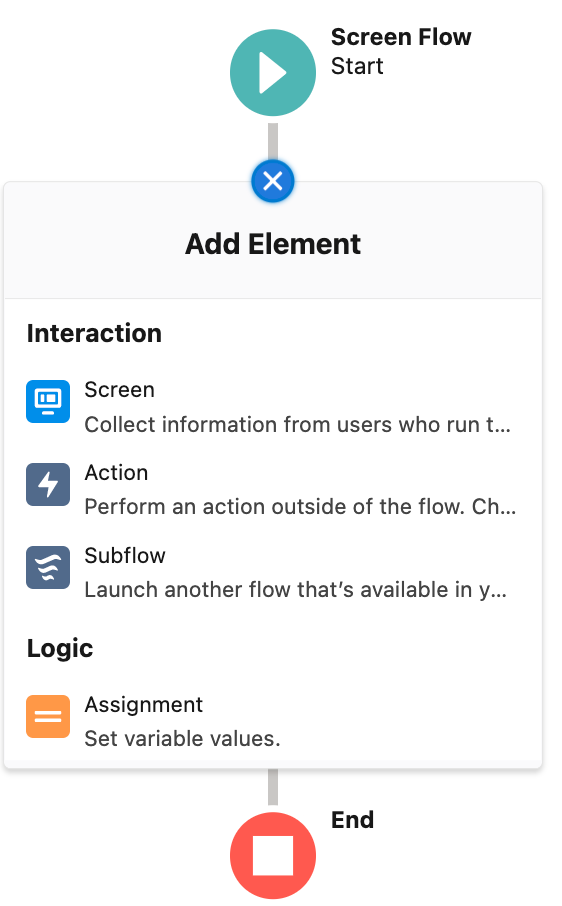Click the Screen Flow label by Start
This screenshot has height=906, width=562.
click(401, 37)
